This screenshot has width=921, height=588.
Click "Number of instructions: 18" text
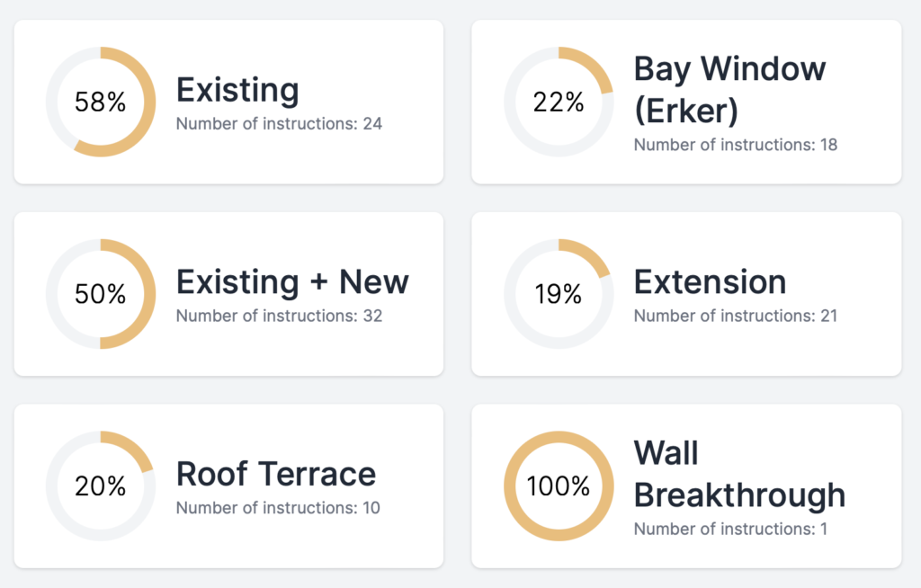tap(735, 145)
